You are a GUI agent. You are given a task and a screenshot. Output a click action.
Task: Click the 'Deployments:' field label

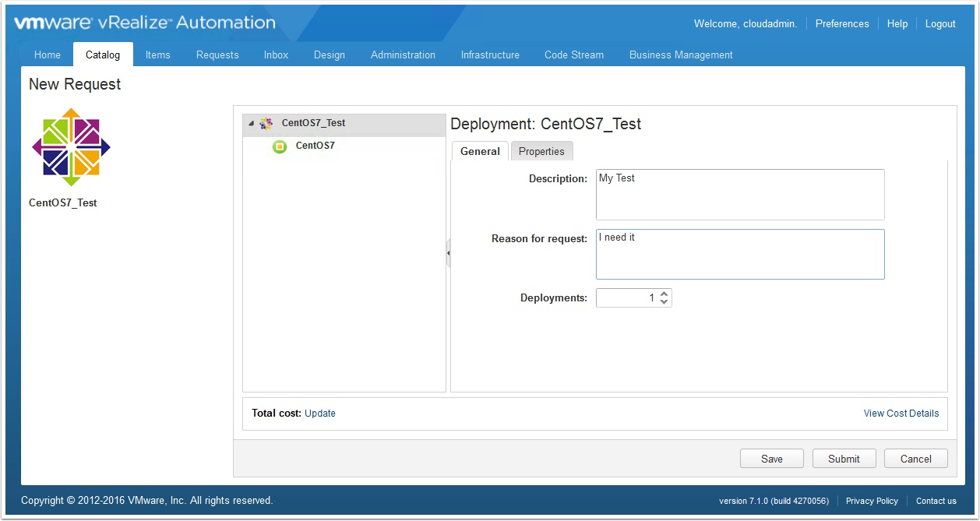pos(554,297)
